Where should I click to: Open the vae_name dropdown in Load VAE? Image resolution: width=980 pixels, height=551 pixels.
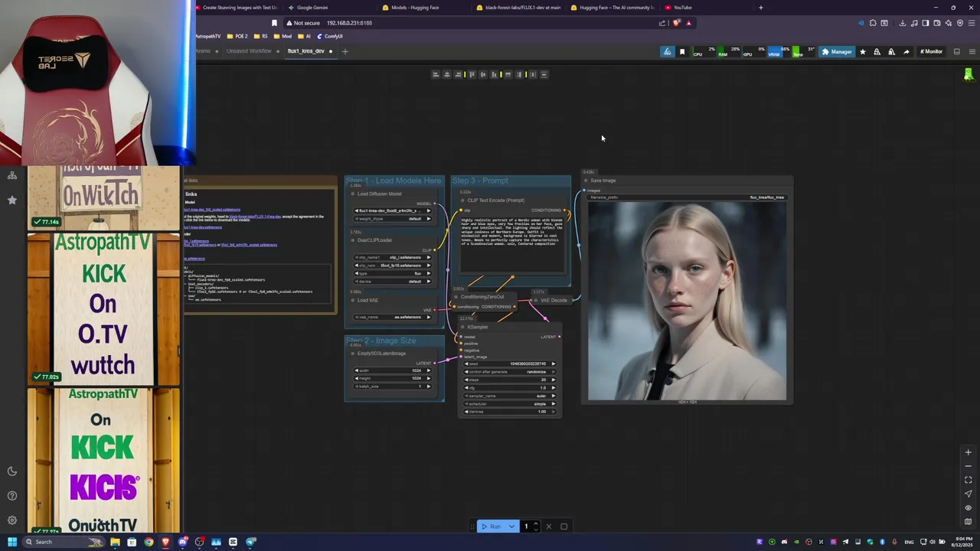(x=393, y=317)
